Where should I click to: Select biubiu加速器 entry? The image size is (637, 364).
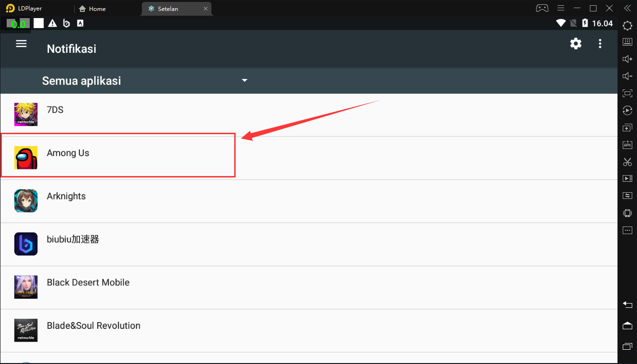(x=309, y=245)
